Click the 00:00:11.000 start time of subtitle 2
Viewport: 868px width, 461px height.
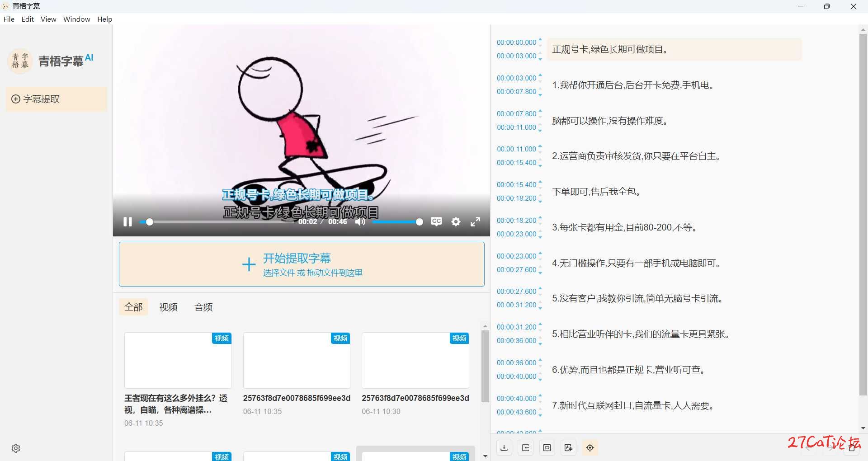516,149
